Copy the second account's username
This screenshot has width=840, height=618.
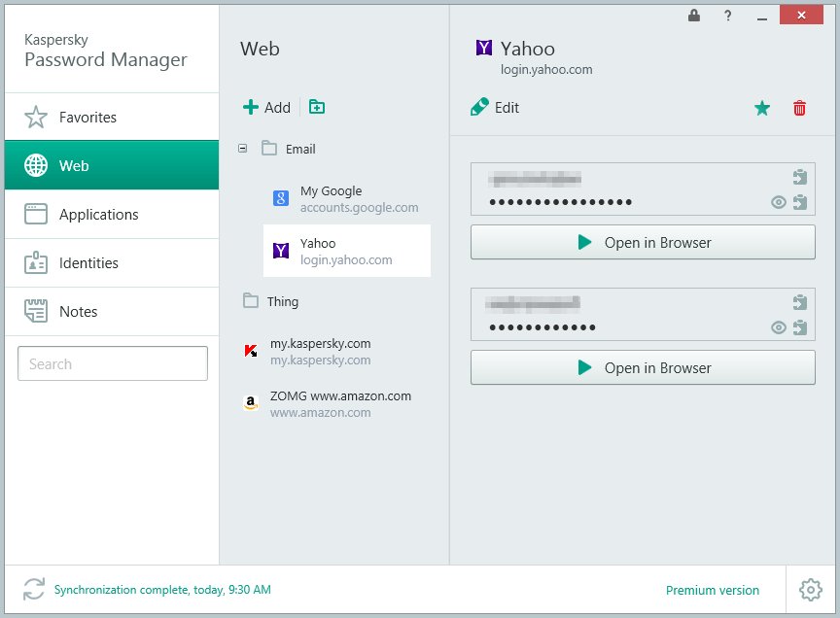[x=800, y=302]
